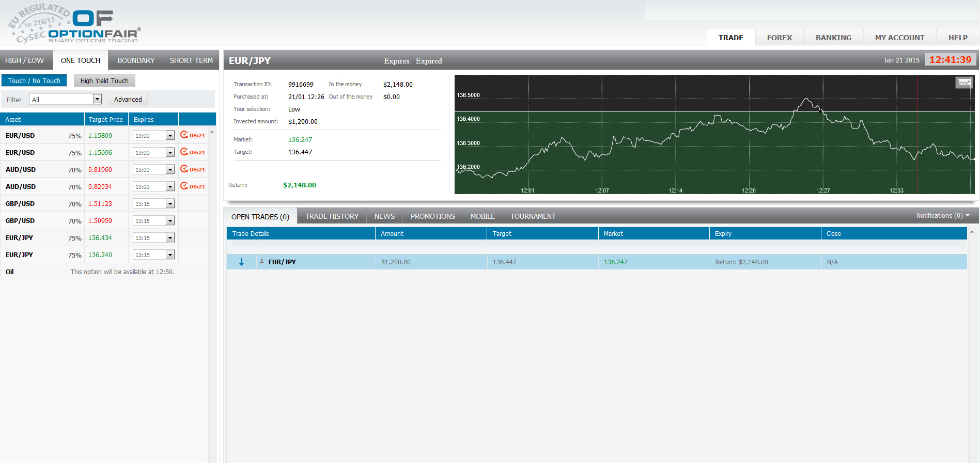This screenshot has height=463, width=980.
Task: Switch to the BOUNDARY tab
Action: 136,60
